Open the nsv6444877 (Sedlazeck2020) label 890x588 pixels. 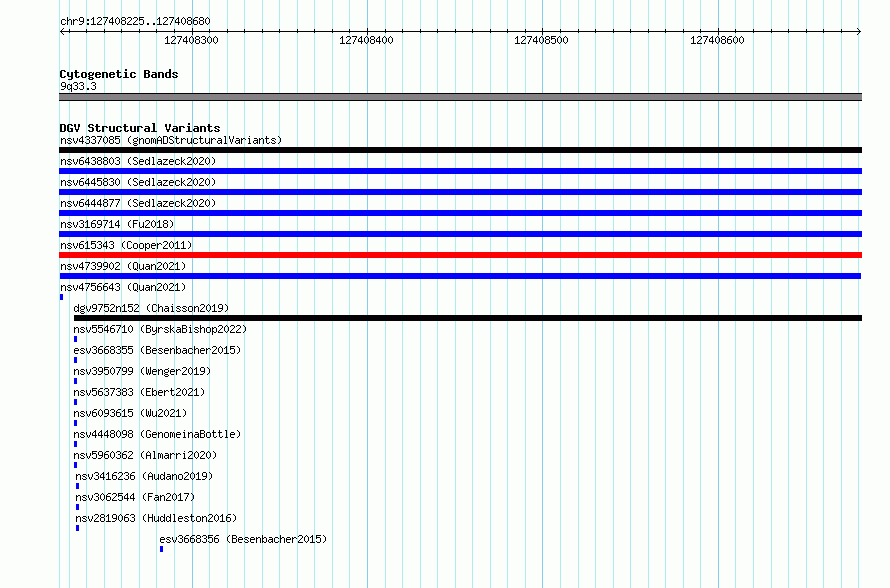tap(138, 203)
